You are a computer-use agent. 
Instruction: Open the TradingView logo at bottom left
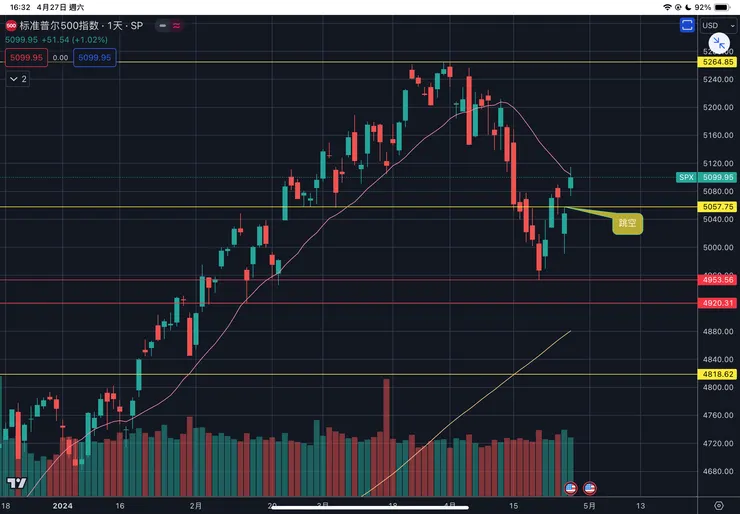coord(15,485)
